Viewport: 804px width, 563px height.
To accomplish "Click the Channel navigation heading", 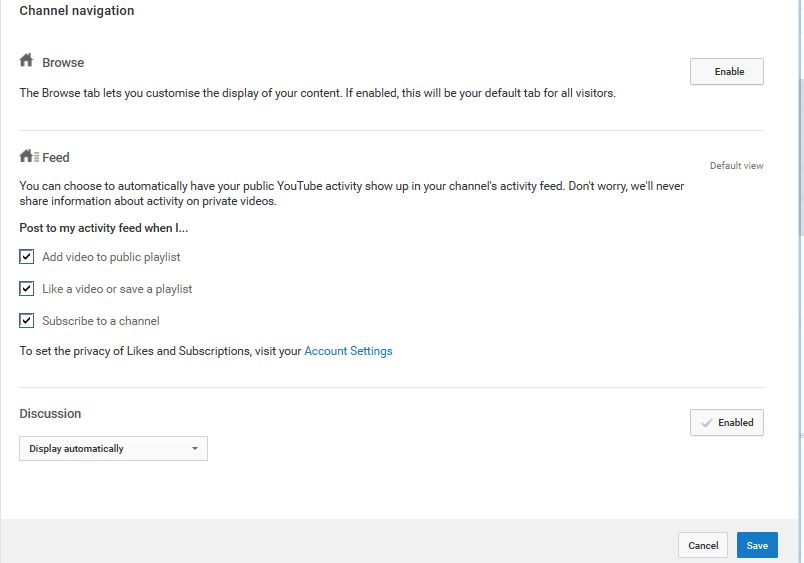I will [x=77, y=11].
